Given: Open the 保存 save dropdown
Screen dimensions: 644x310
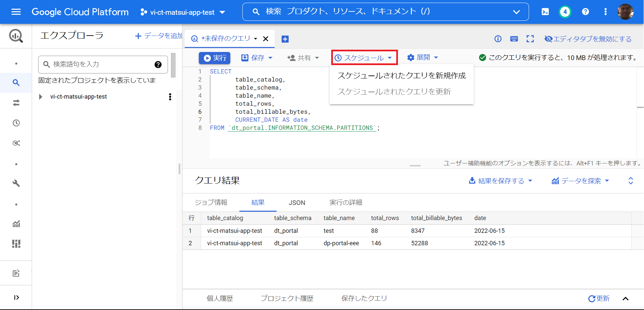Looking at the screenshot, I should click(x=257, y=58).
